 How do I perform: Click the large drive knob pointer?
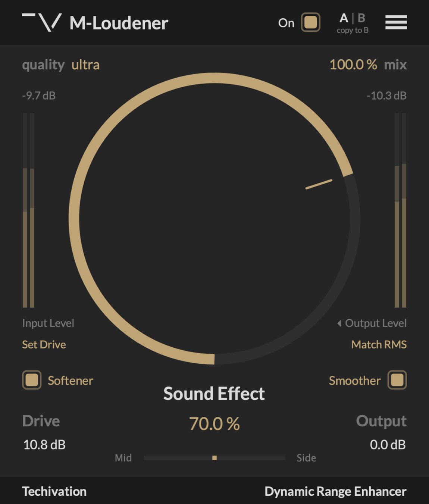pos(319,184)
